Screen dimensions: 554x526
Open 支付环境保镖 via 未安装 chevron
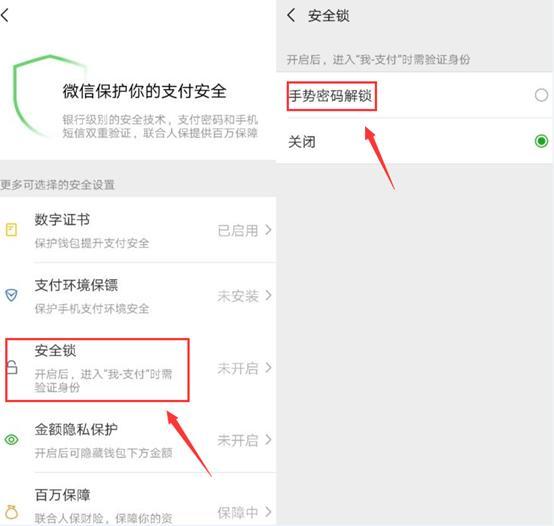[268, 295]
